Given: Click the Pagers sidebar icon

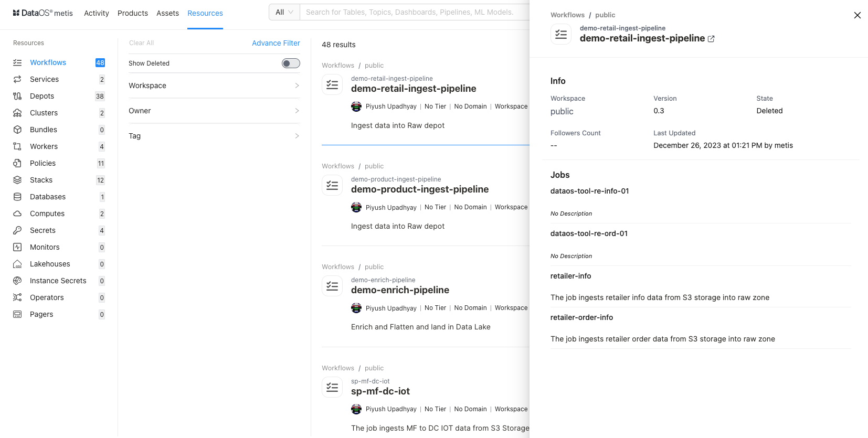Looking at the screenshot, I should coord(17,314).
